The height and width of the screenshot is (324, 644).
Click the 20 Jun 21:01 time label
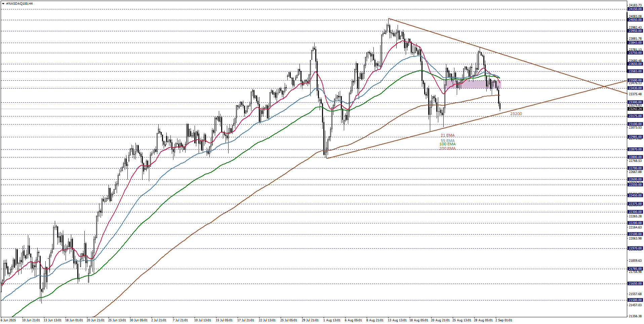point(95,320)
